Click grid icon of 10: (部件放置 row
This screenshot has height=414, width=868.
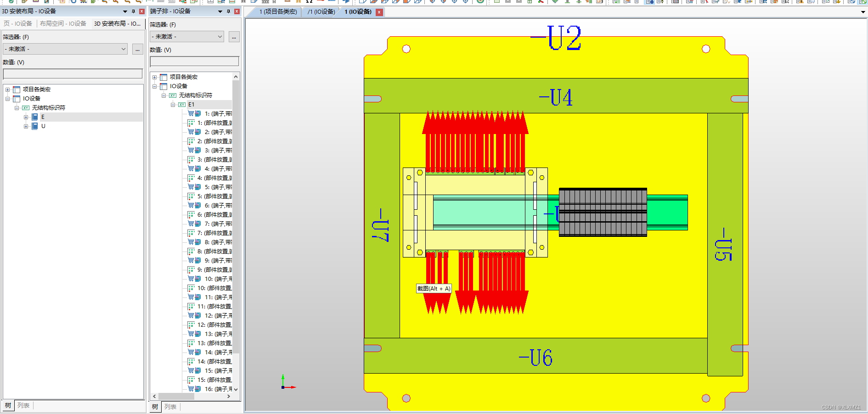point(191,288)
